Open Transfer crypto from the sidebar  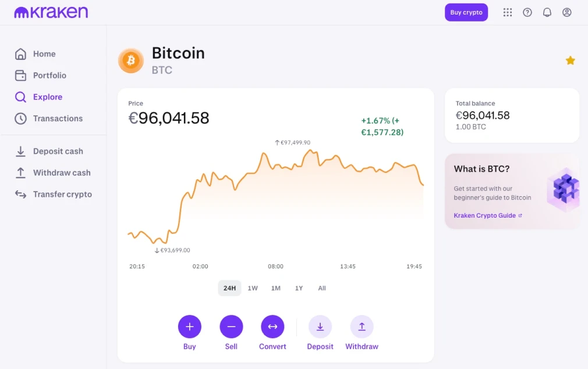[62, 194]
